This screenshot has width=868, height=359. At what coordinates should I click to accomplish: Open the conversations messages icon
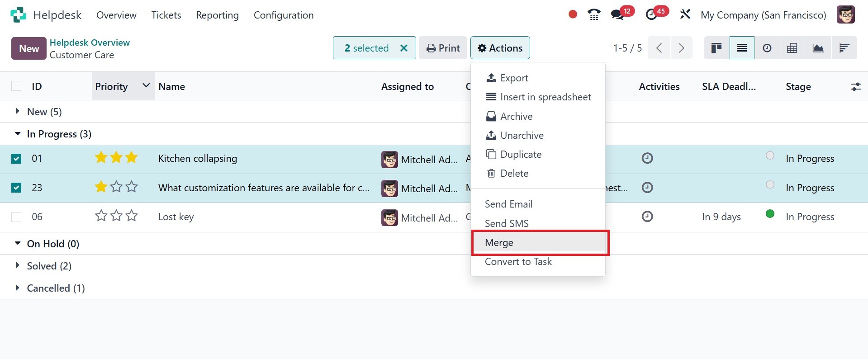617,14
